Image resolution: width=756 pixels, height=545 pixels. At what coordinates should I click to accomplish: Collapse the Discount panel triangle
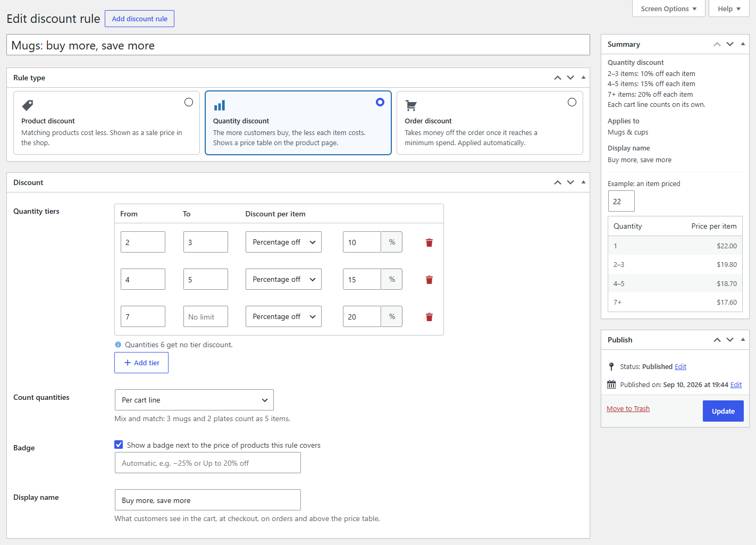(x=583, y=182)
